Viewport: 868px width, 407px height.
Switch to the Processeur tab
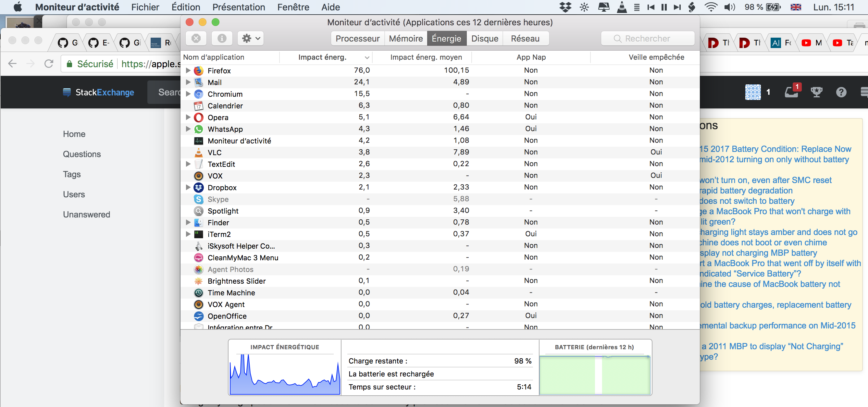tap(357, 38)
